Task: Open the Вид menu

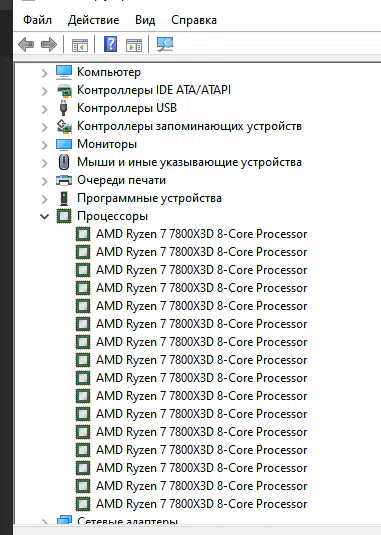Action: pos(145,20)
